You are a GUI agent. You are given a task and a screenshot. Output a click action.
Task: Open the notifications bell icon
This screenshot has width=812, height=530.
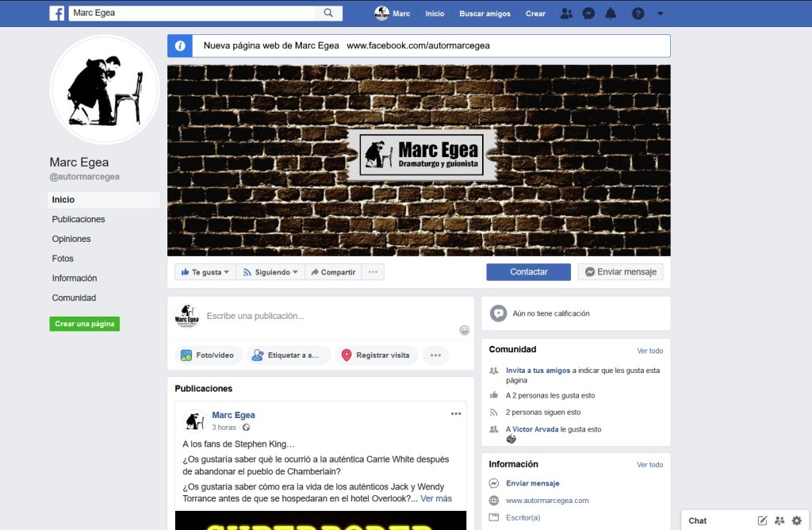tap(611, 13)
